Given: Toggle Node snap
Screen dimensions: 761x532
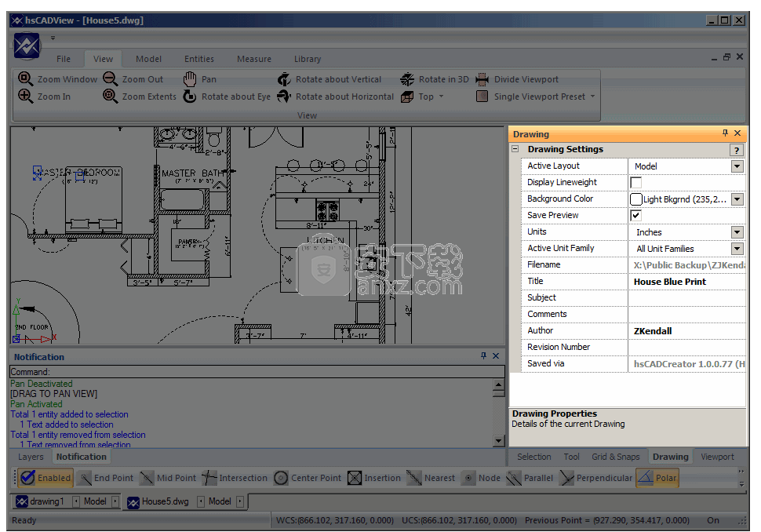Looking at the screenshot, I should click(481, 478).
